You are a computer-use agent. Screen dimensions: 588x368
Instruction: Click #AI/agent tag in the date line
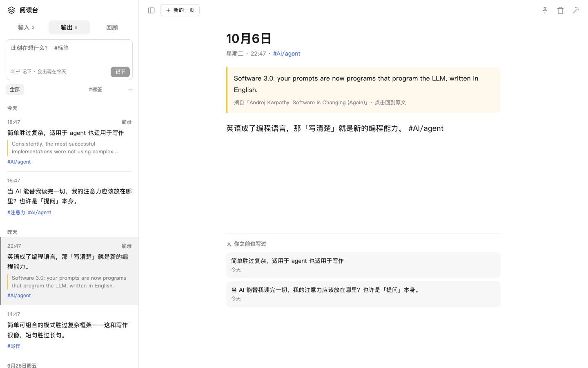click(x=287, y=54)
